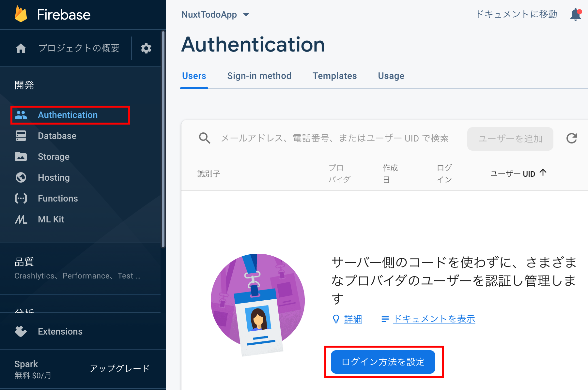Click the Functions brackets icon

coord(21,198)
